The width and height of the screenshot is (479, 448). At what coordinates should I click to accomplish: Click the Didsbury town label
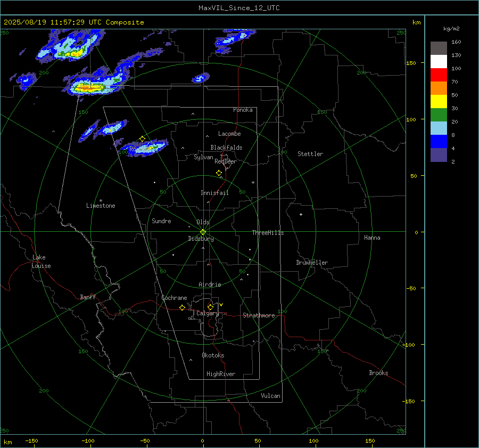coord(201,239)
